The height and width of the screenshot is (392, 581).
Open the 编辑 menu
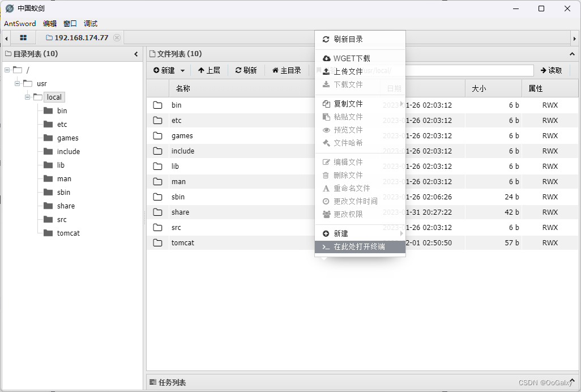(50, 23)
